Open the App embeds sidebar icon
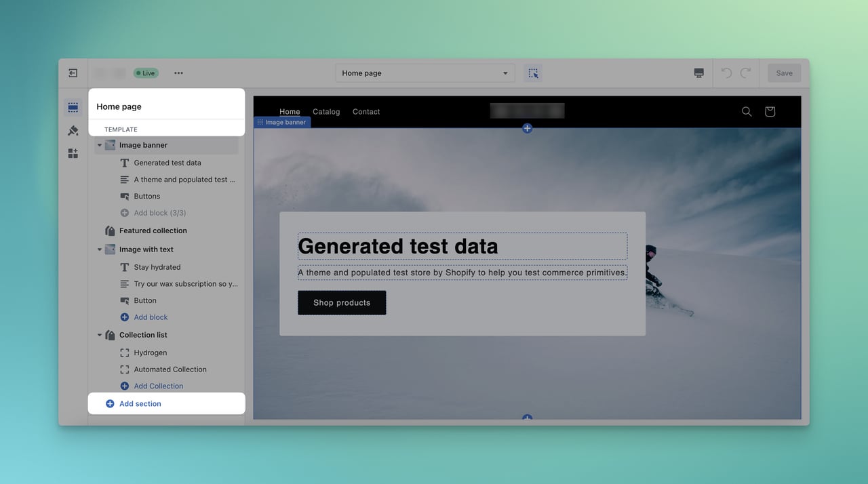Screen dimensions: 868x484 point(73,153)
